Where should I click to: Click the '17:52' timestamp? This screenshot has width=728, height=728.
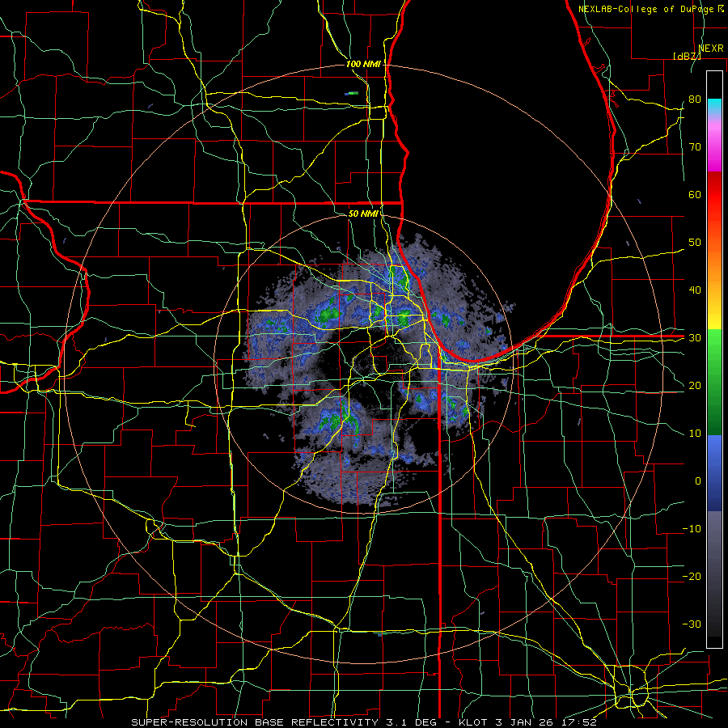580,722
